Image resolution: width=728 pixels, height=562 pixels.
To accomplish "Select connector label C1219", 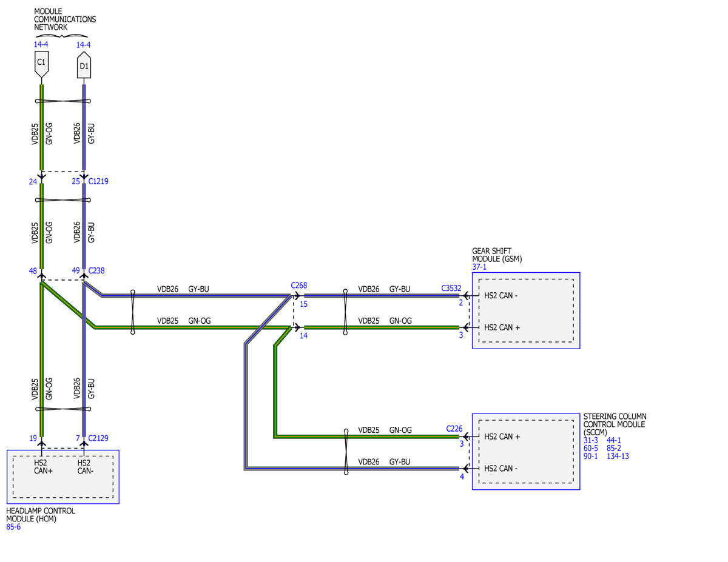I will [x=98, y=181].
